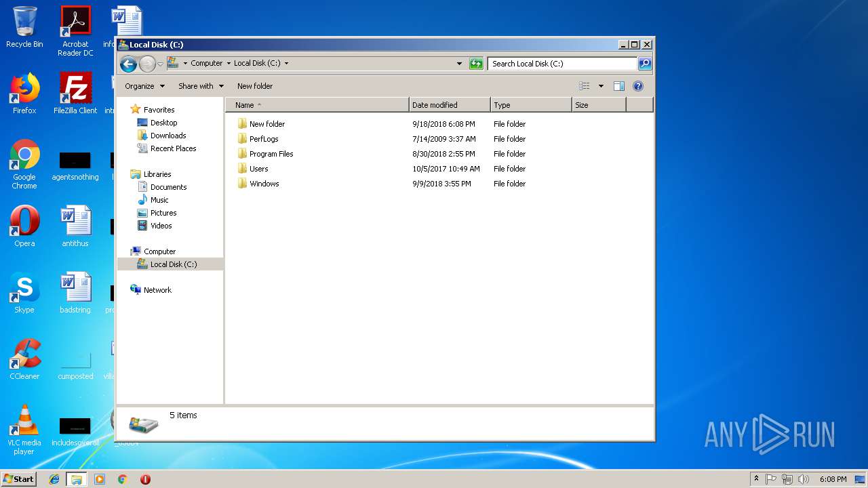Click the media player taskbar icon
The height and width of the screenshot is (488, 868).
pyautogui.click(x=100, y=479)
